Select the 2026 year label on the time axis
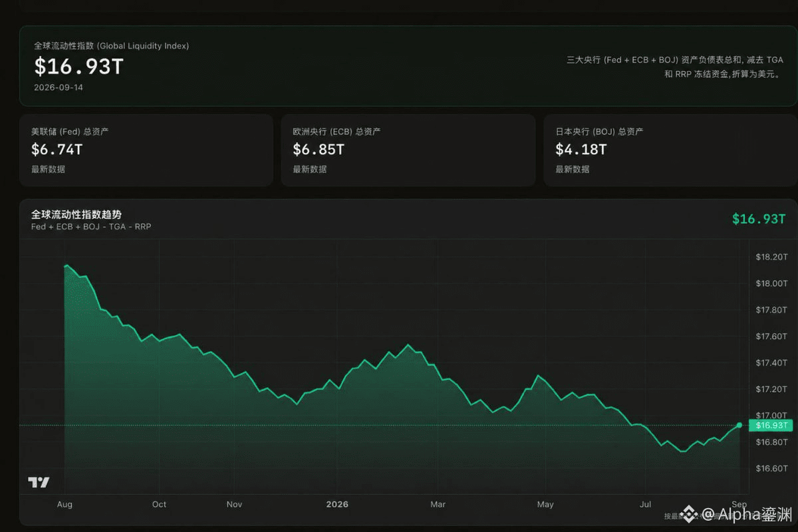This screenshot has width=798, height=532. click(338, 504)
